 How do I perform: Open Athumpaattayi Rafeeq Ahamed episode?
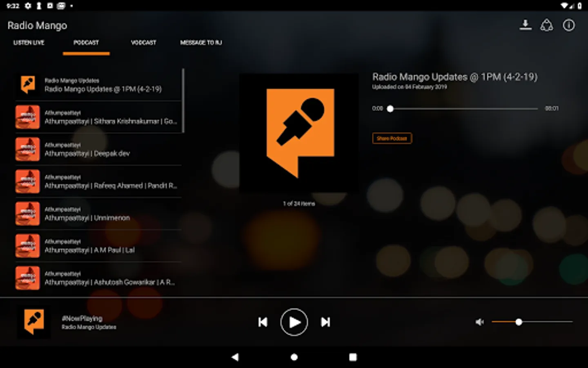[98, 182]
